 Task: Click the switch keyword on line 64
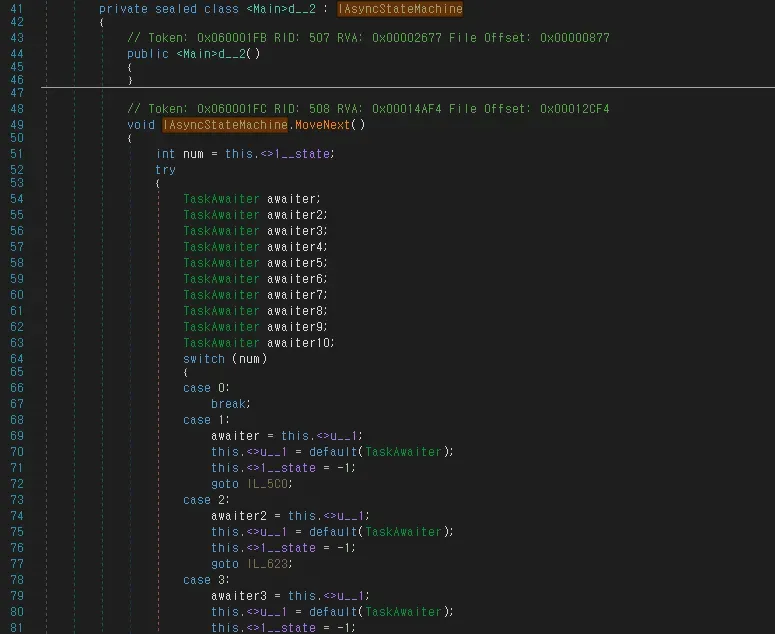(x=204, y=359)
